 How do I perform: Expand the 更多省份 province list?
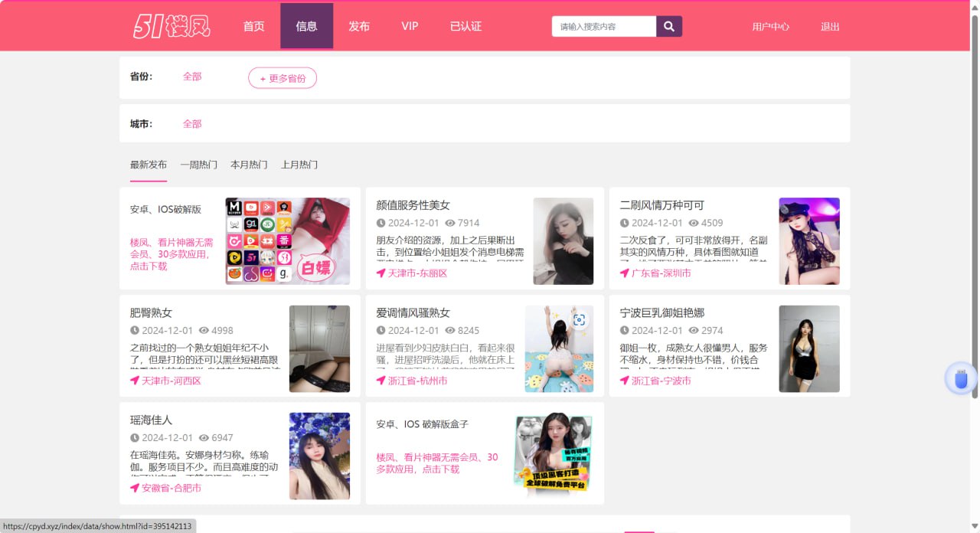point(283,78)
